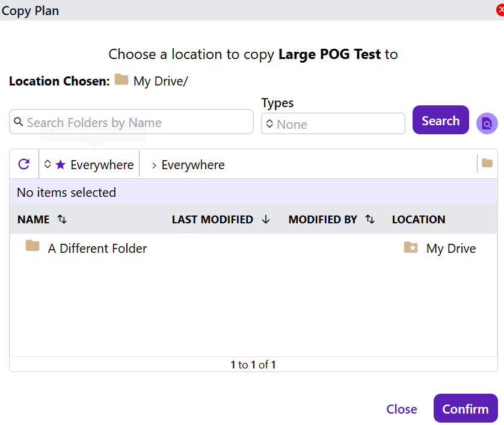Open the Types dropdown
504x425 pixels.
(x=333, y=124)
